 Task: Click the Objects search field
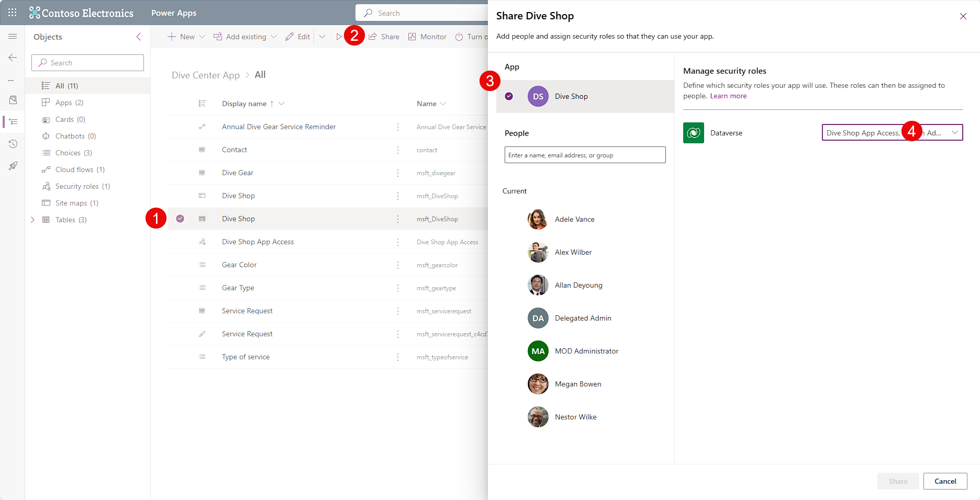coord(87,63)
